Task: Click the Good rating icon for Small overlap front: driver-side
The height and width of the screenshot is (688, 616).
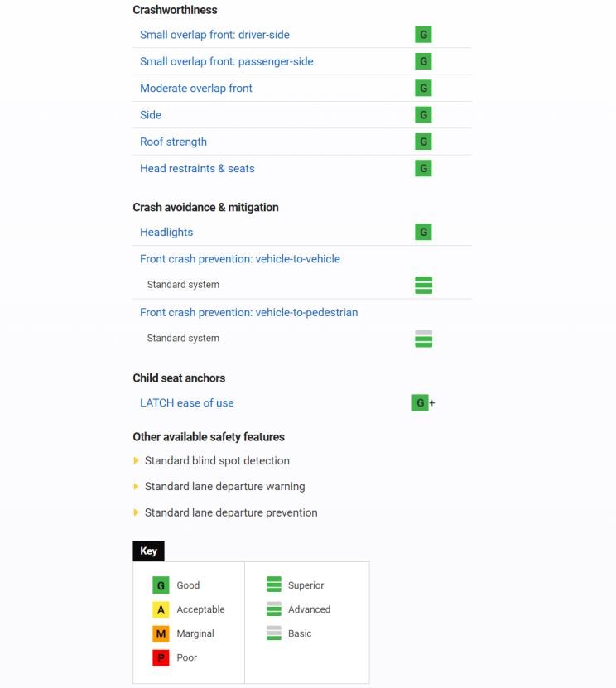Action: 423,35
